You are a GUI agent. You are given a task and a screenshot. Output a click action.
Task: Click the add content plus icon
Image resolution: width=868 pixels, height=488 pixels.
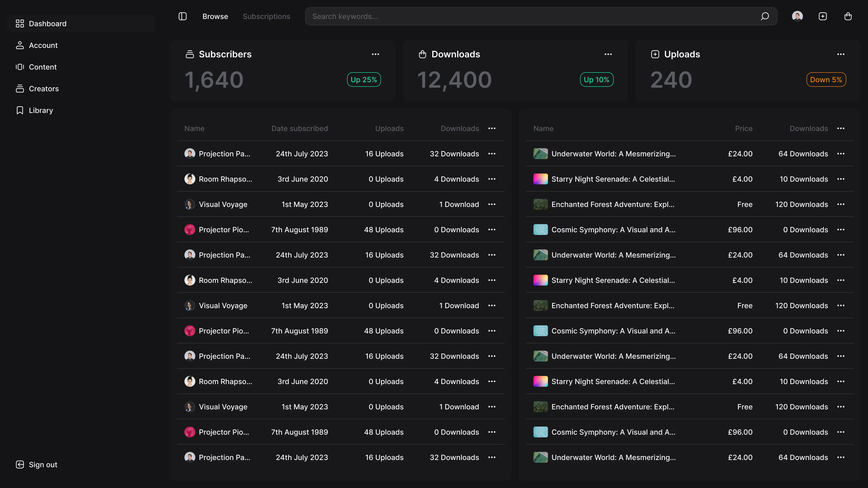pyautogui.click(x=823, y=16)
